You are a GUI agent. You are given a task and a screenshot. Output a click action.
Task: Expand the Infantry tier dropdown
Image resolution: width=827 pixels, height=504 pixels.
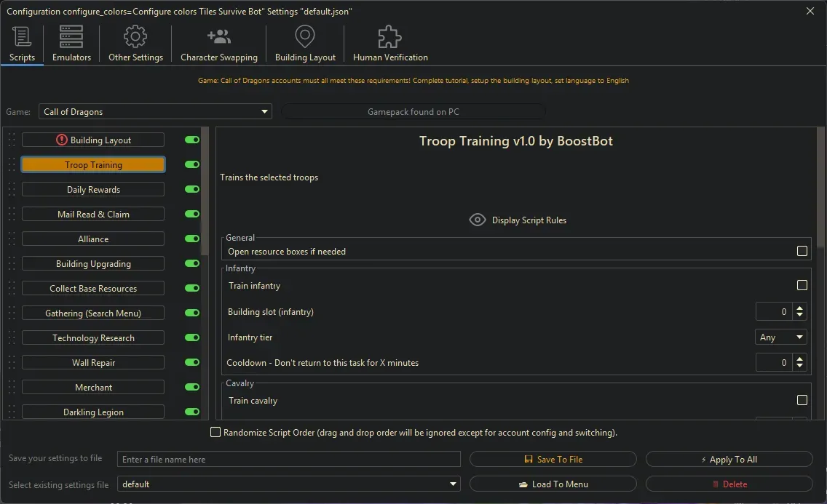(798, 337)
